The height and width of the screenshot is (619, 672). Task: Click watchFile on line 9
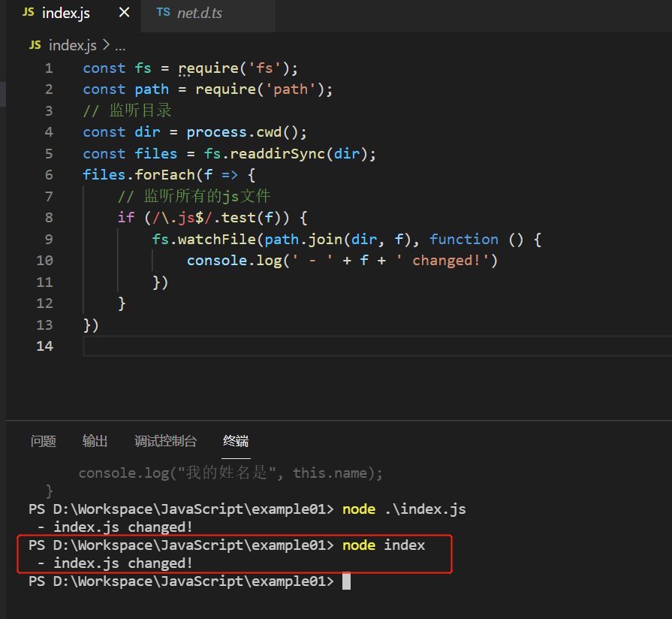point(217,240)
